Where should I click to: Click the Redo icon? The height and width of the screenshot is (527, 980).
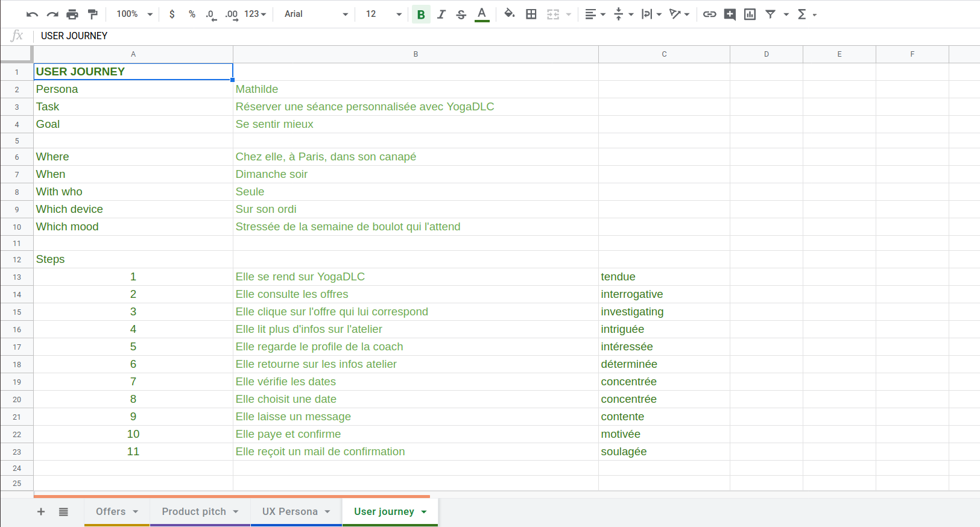(x=52, y=14)
